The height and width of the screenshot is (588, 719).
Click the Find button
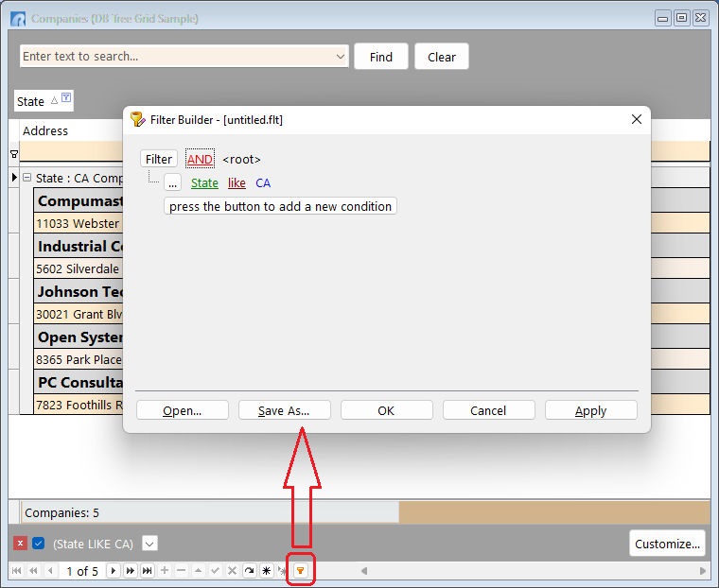click(381, 57)
